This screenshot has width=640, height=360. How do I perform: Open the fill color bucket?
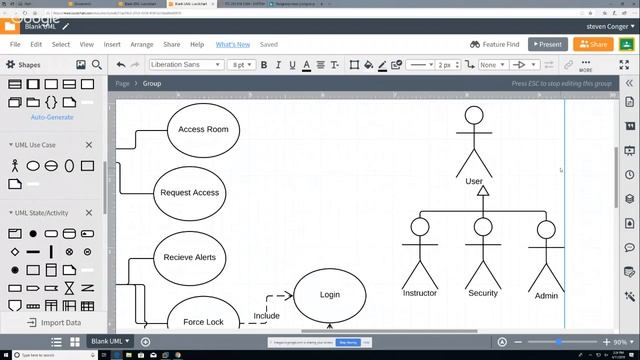pyautogui.click(x=369, y=65)
